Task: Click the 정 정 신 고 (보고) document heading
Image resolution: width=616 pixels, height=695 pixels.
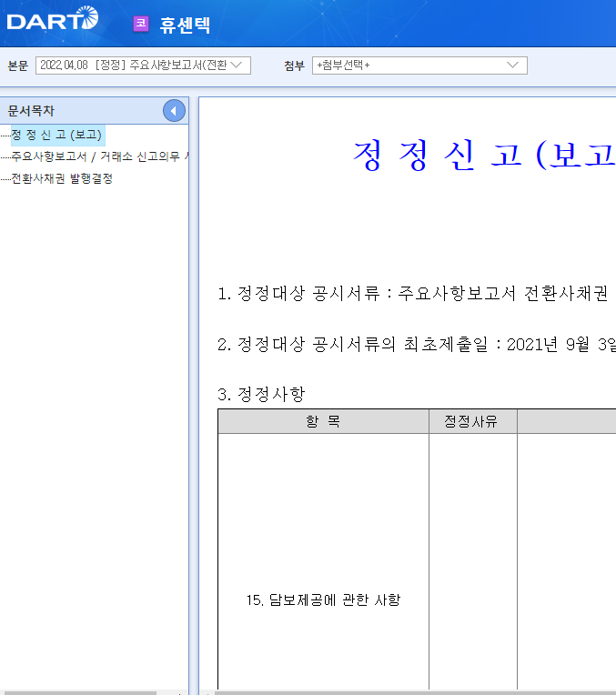Action: tap(484, 156)
